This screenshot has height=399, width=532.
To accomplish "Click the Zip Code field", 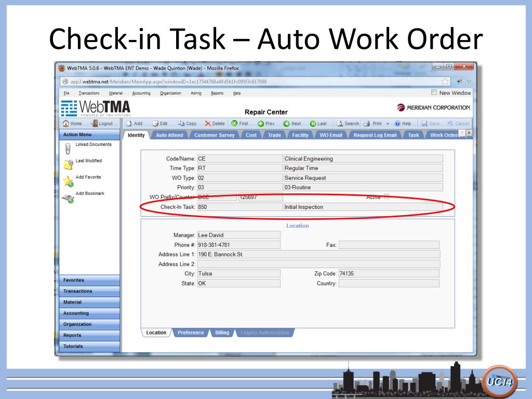I will tap(389, 273).
